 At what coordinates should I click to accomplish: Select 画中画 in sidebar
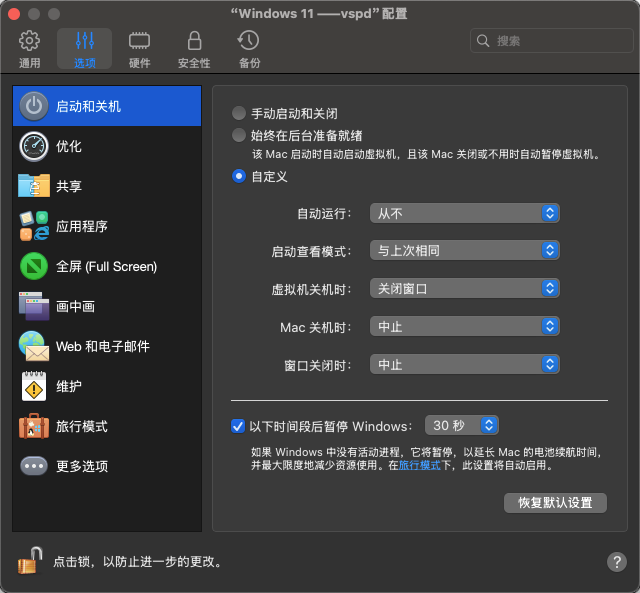pos(107,306)
